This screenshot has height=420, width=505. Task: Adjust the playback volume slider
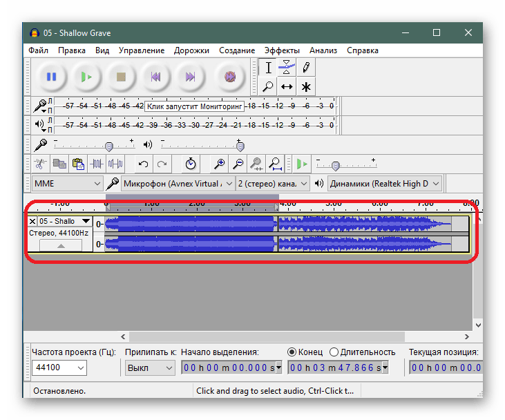coord(240,146)
